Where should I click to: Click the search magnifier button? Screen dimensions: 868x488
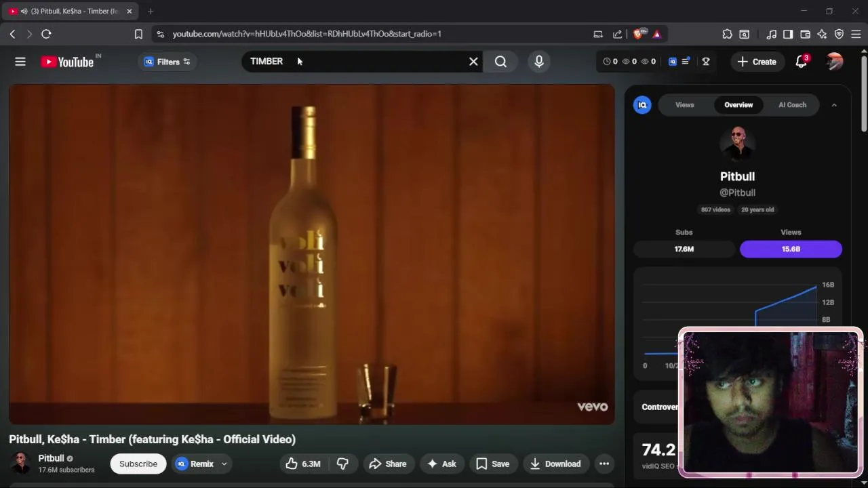500,62
